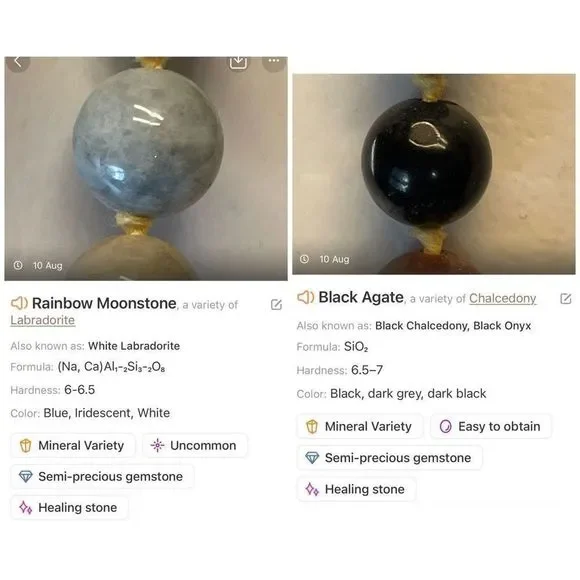
Task: Play Rainbow Moonstone pronunciation speaker icon
Action: tap(19, 303)
